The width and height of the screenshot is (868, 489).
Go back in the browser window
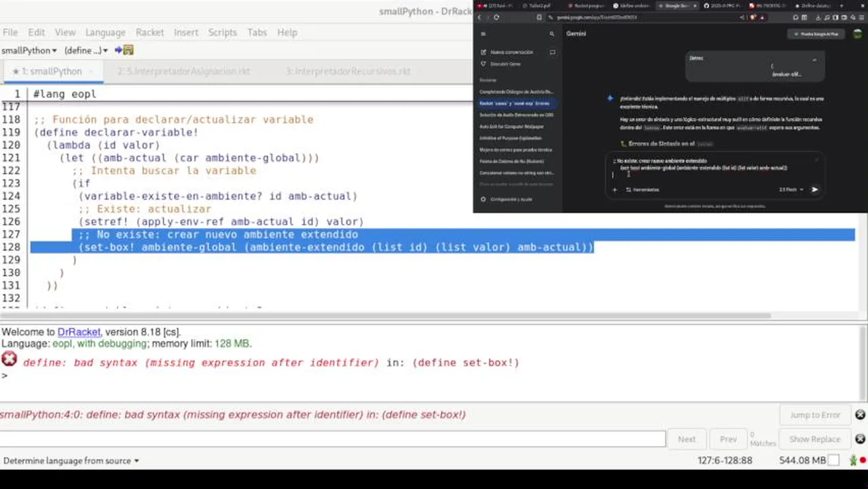(480, 17)
